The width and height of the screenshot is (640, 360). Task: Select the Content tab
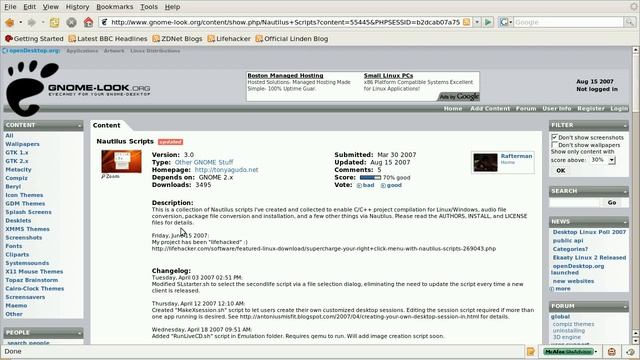tap(107, 125)
